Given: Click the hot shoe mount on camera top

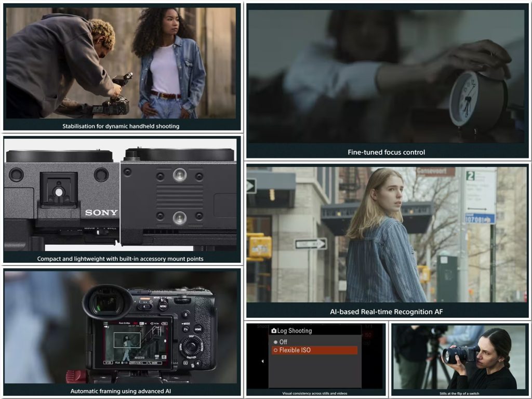Looking at the screenshot, I should 59,190.
